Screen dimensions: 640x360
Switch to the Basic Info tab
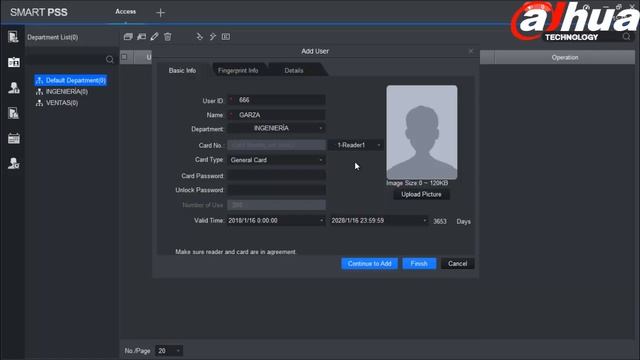[182, 71]
